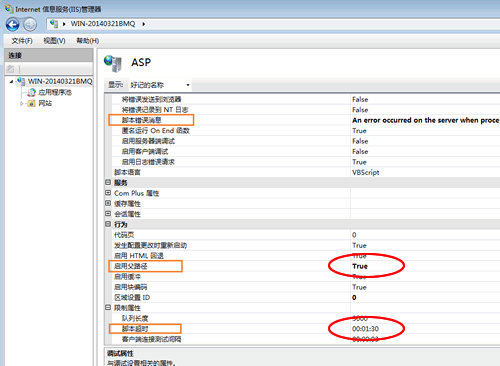Click the 'An error occurred on the server' value
Screen dimensions: 500x366
426,120
